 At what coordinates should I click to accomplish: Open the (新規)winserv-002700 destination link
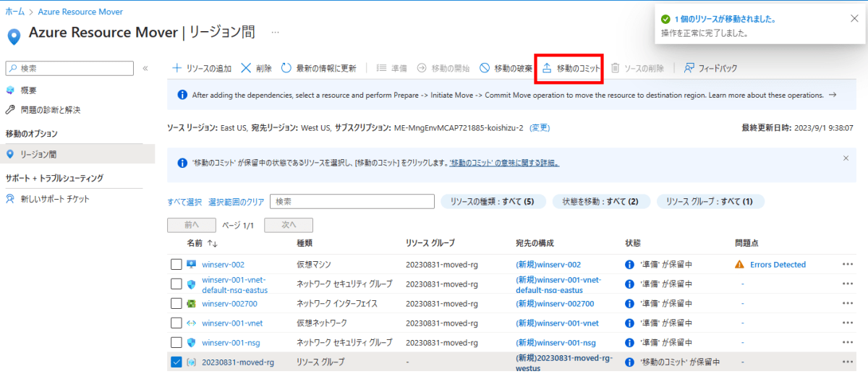[x=555, y=304]
